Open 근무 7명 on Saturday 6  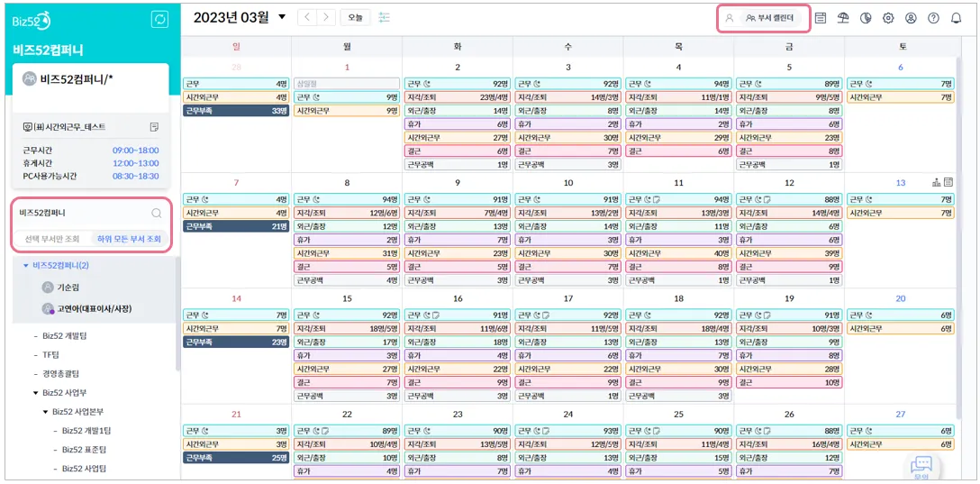click(901, 83)
